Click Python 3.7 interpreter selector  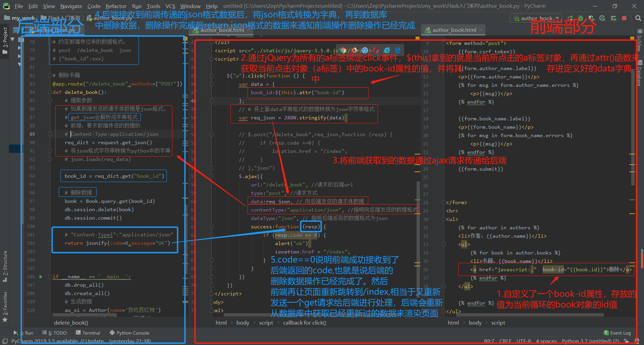click(590, 341)
